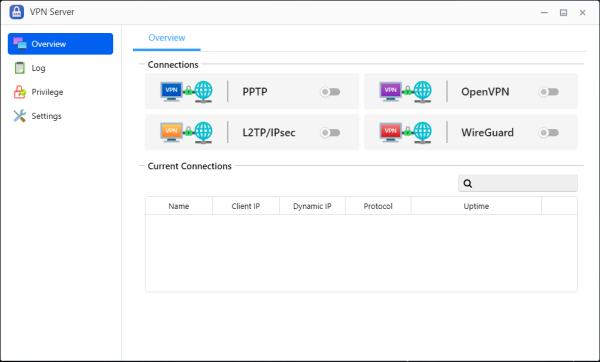Click the PPTP label text
Viewport: 600px width, 362px height.
(255, 92)
